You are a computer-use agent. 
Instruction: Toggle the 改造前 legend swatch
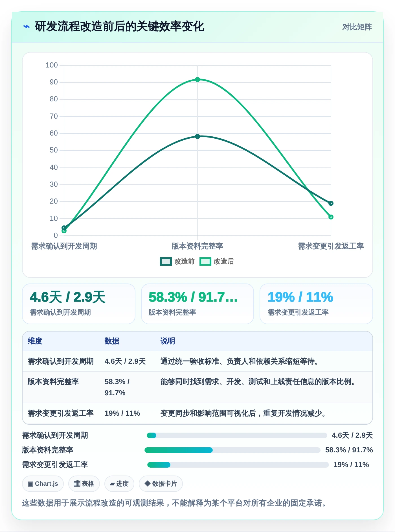click(166, 261)
